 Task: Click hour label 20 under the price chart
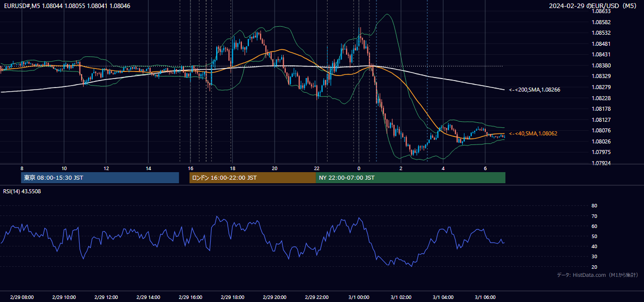[275, 168]
